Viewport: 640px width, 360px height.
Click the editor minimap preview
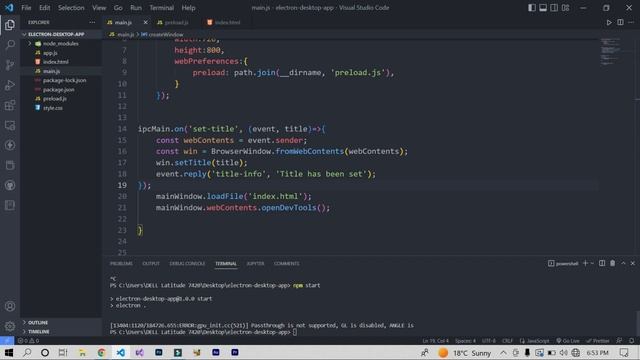click(x=611, y=51)
